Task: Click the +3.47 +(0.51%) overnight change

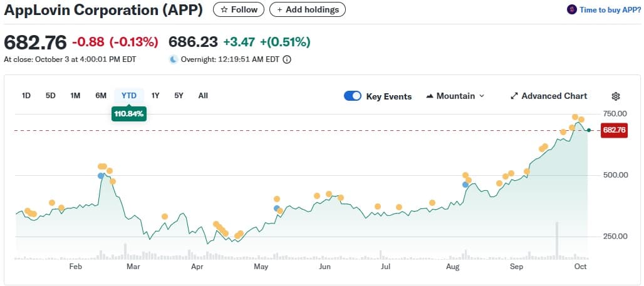Action: pyautogui.click(x=266, y=42)
